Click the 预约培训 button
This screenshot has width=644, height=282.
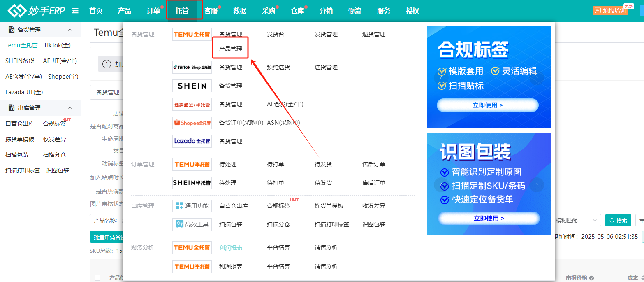point(610,11)
